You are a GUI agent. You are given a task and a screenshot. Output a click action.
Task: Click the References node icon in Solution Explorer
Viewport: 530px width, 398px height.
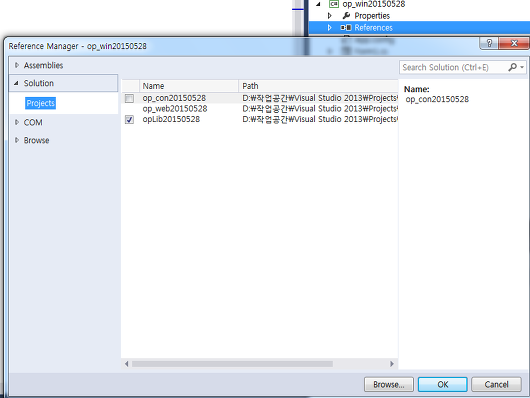(x=345, y=27)
